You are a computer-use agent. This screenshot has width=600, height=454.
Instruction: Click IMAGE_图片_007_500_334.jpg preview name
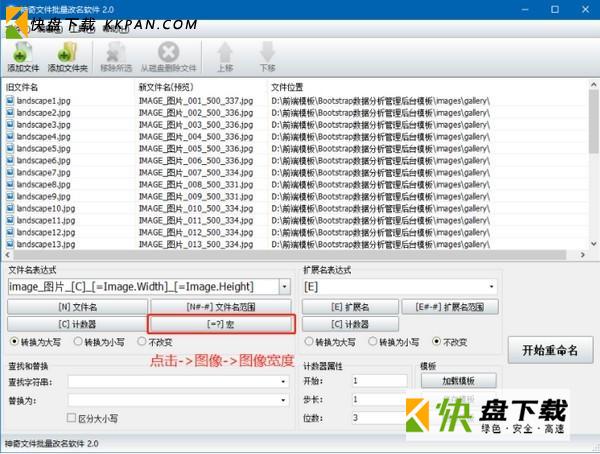[196, 172]
